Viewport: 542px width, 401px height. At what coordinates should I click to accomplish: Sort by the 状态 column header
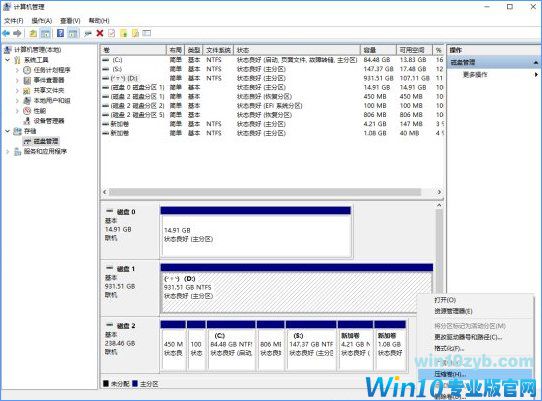[297, 50]
